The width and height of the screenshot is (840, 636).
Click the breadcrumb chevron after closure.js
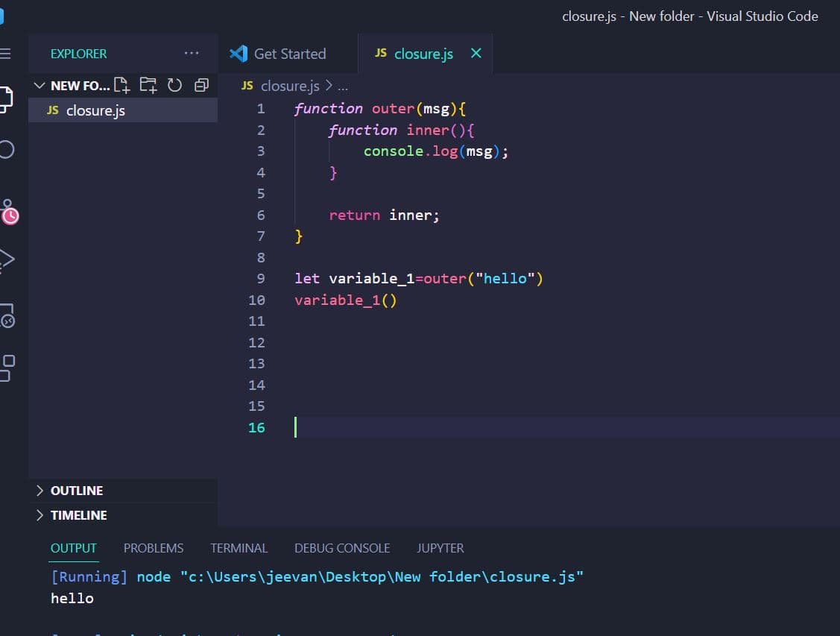(329, 86)
